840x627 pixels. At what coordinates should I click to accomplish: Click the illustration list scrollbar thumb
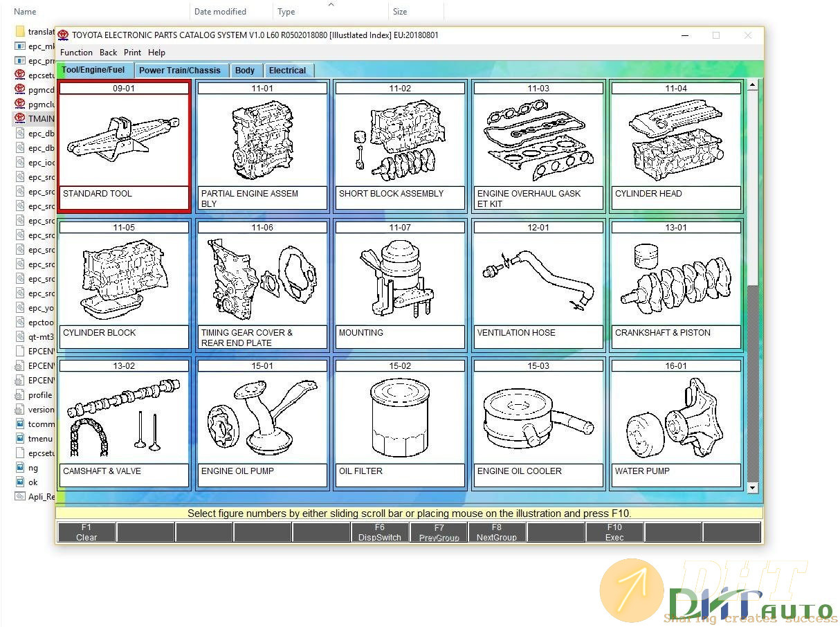[753, 188]
